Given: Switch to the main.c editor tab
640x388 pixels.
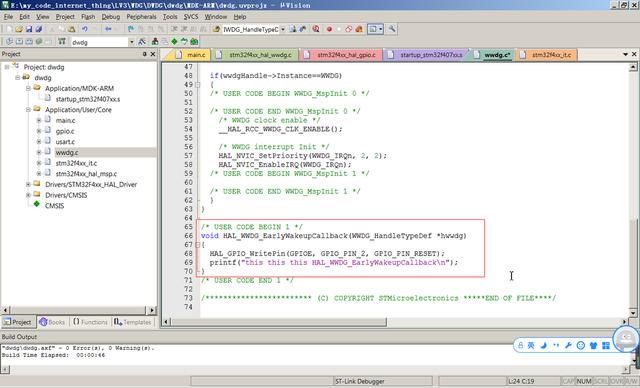Looking at the screenshot, I should [192, 55].
